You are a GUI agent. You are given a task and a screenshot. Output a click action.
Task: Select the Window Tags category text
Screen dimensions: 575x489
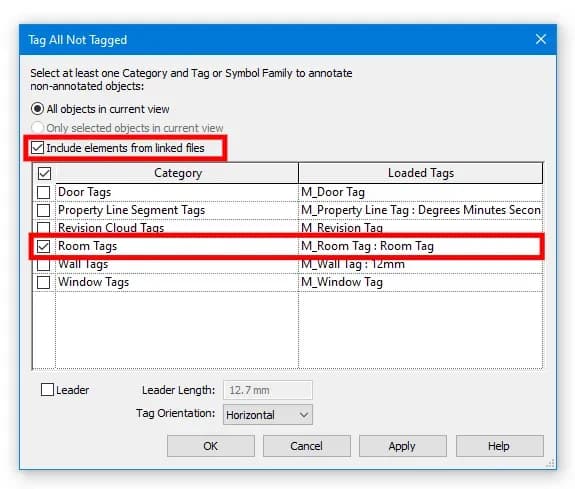(94, 282)
